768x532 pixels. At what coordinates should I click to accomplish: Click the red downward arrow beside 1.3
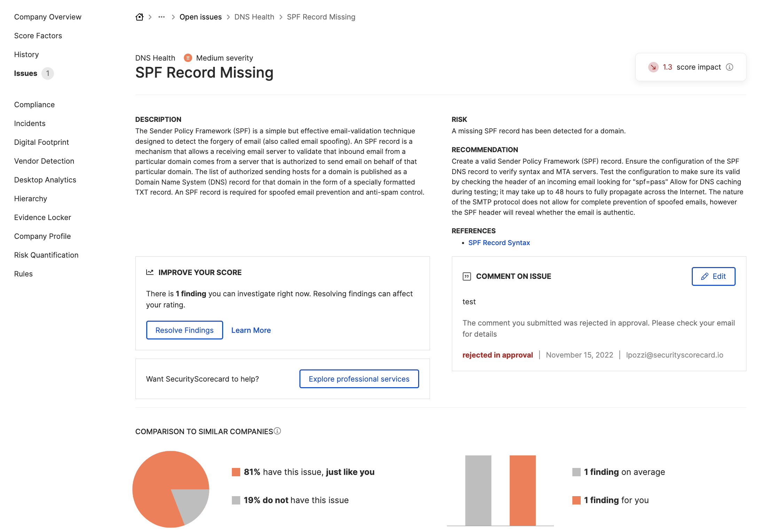654,67
